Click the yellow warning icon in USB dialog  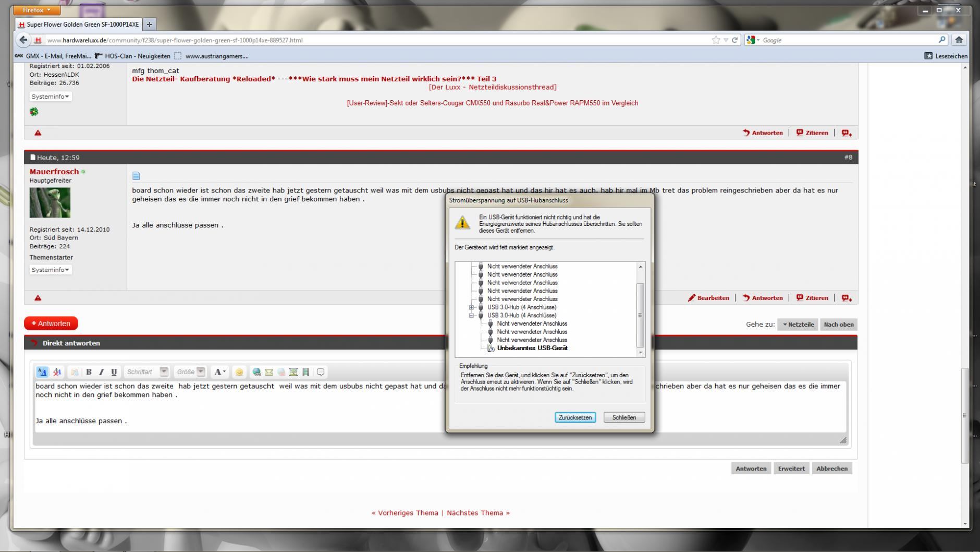(462, 222)
